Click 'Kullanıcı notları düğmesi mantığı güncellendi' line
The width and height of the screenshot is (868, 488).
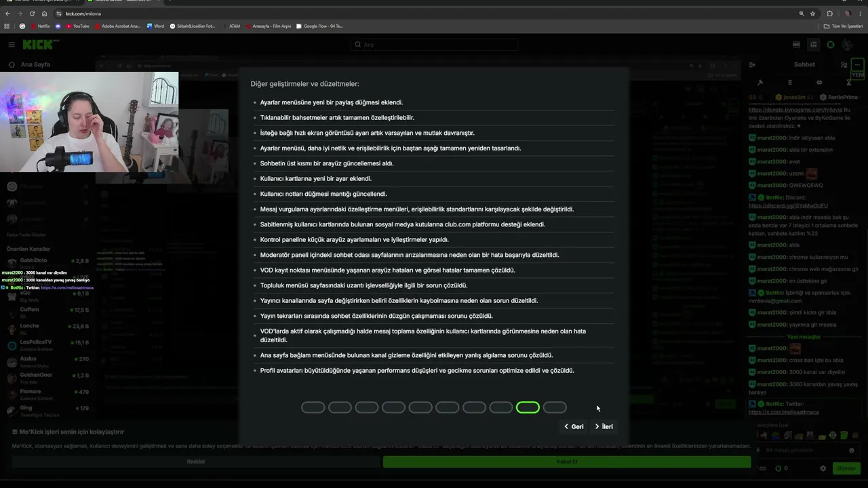(x=323, y=194)
